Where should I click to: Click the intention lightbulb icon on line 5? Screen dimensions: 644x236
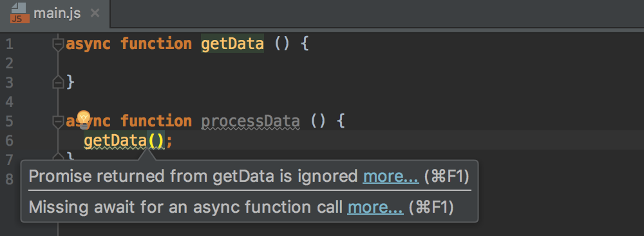pyautogui.click(x=84, y=119)
